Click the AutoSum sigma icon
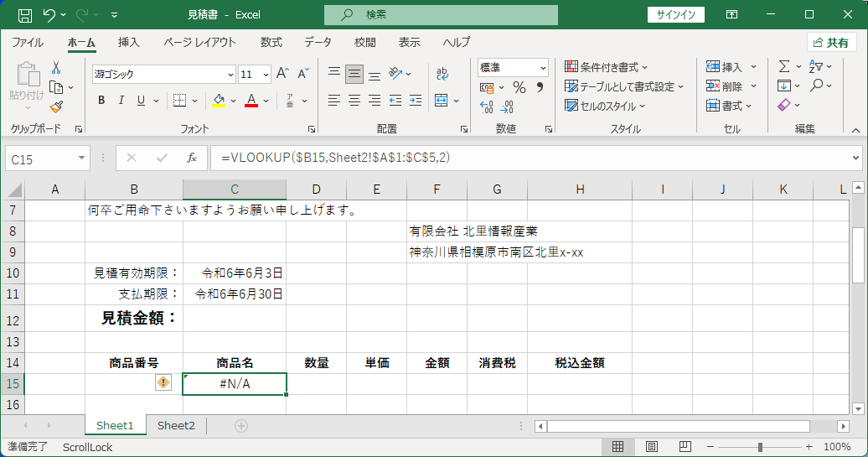Image resolution: width=868 pixels, height=457 pixels. (784, 66)
